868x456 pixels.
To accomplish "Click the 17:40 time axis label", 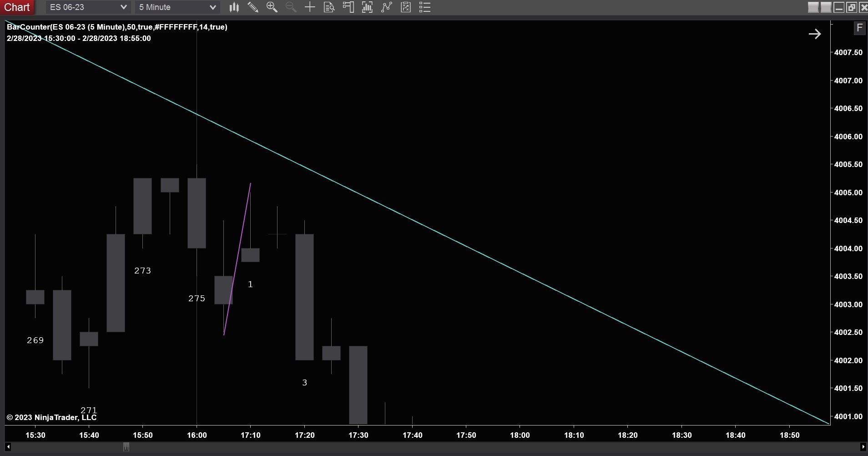I will coord(413,435).
